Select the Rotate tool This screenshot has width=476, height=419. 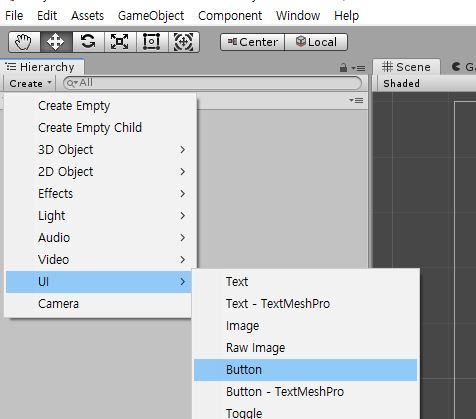88,42
